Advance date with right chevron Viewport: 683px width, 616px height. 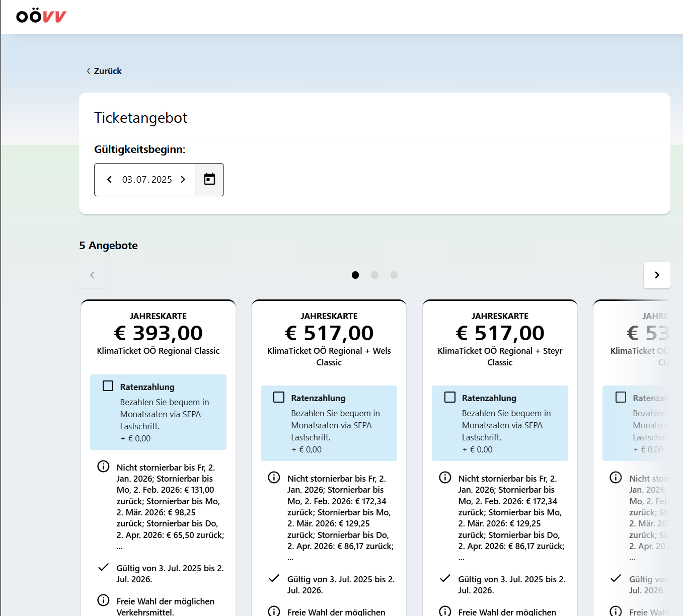click(x=183, y=180)
